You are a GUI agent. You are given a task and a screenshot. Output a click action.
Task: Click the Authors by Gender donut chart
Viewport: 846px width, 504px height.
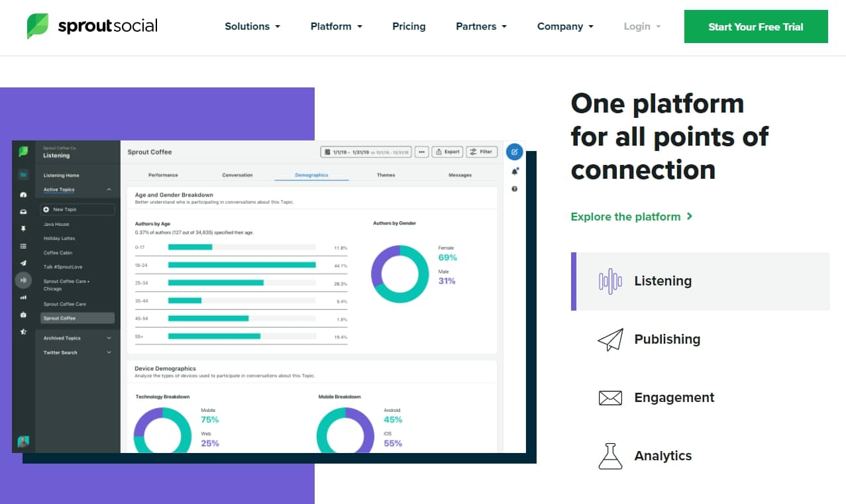point(399,274)
